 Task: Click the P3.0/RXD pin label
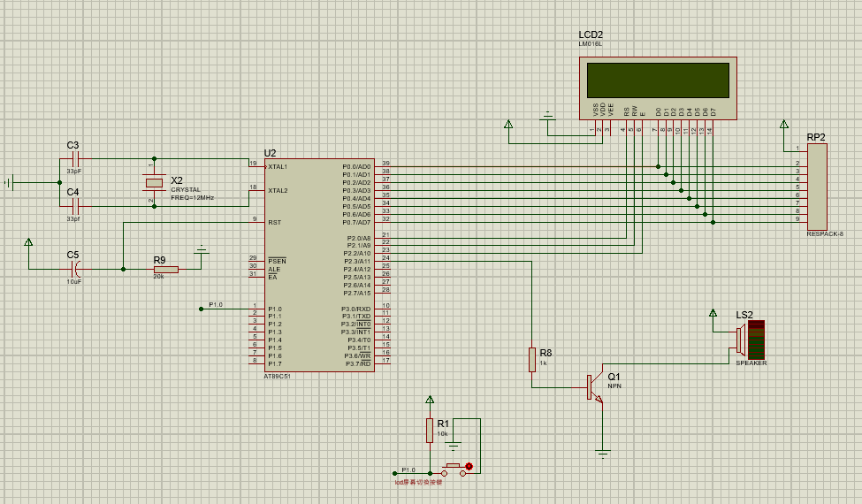(356, 309)
